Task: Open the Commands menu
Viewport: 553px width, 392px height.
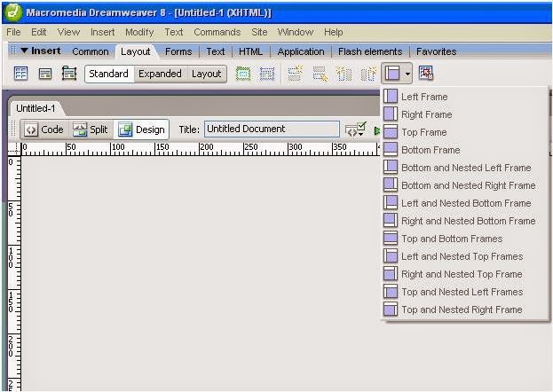Action: 217,32
